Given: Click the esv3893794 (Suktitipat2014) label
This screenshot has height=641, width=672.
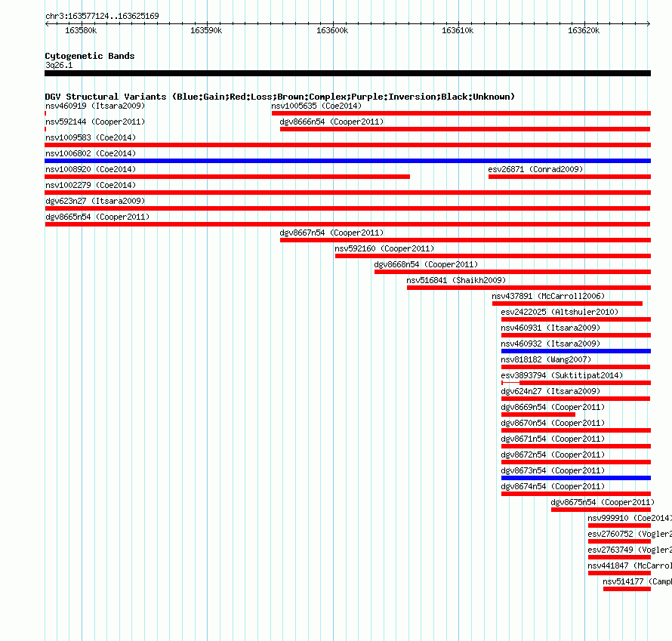Looking at the screenshot, I should point(562,375).
